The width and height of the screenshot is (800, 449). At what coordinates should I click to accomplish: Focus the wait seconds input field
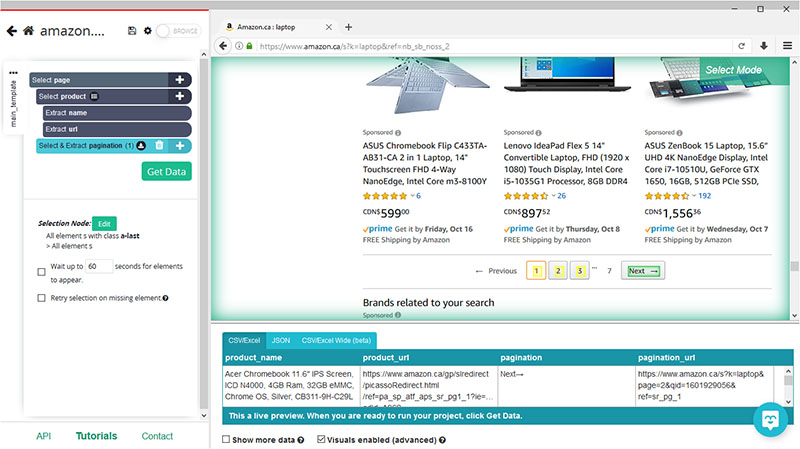(x=99, y=266)
